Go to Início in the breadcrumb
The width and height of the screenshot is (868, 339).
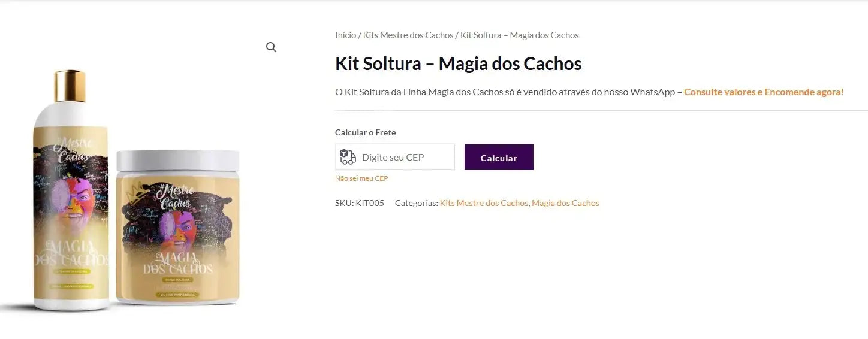345,35
